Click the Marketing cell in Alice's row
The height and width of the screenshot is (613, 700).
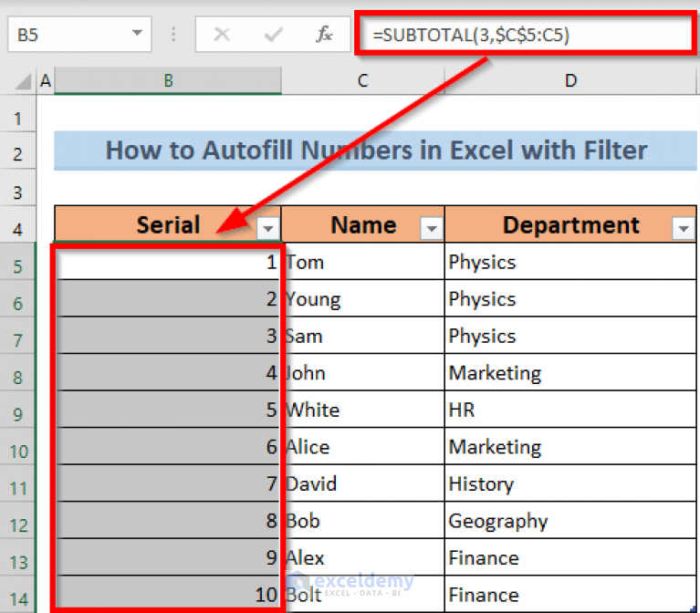click(x=570, y=447)
